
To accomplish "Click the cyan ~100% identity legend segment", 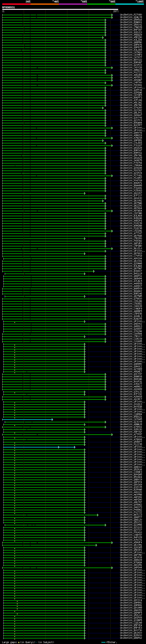I will point(130,4).
